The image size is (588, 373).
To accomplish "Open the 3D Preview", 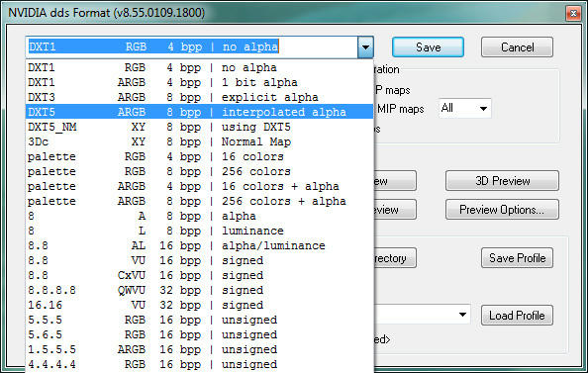I will click(502, 181).
